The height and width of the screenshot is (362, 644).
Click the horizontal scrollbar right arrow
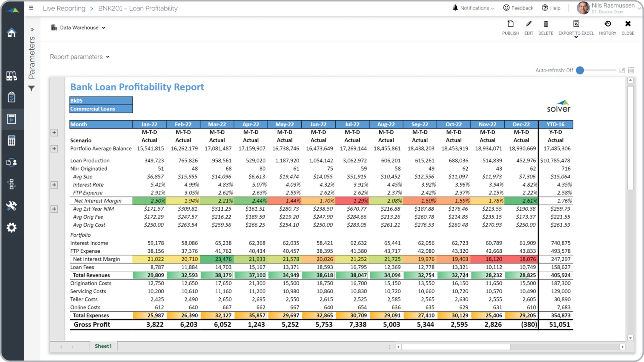coord(622,347)
